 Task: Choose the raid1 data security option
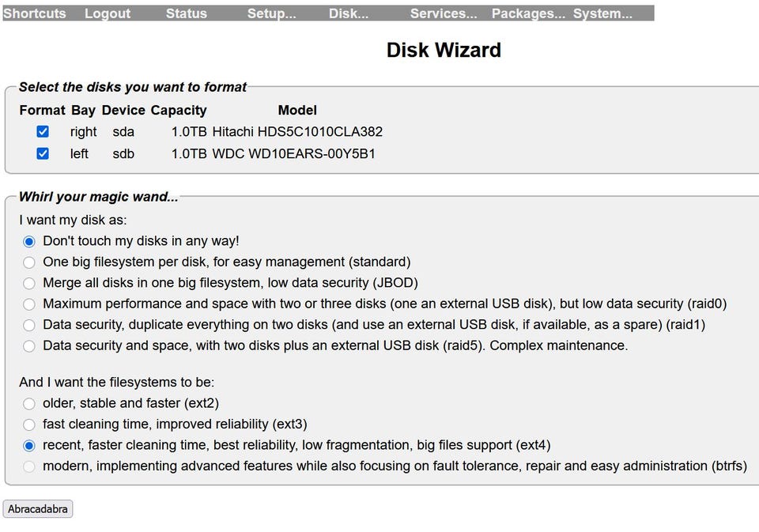click(x=29, y=325)
